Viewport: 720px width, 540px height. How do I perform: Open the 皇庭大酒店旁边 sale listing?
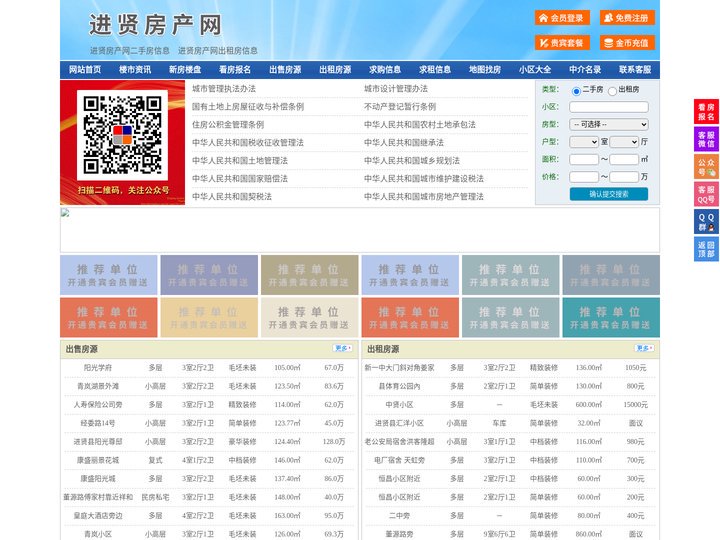coord(98,516)
